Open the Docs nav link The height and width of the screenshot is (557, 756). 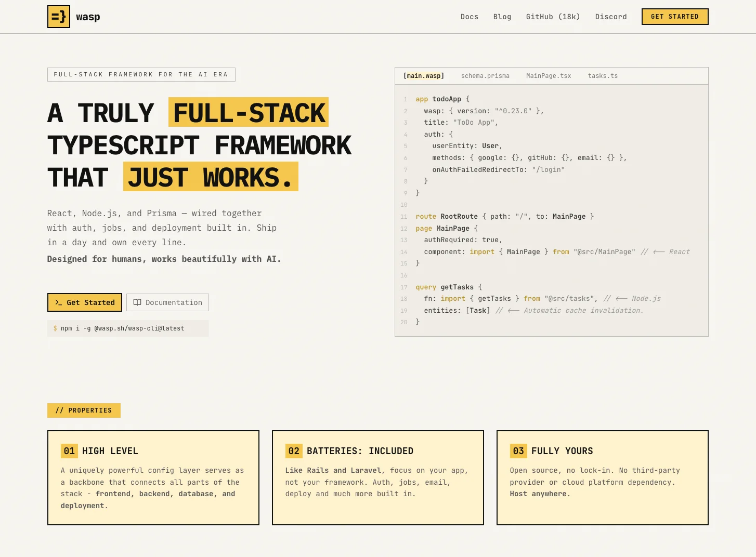point(470,17)
